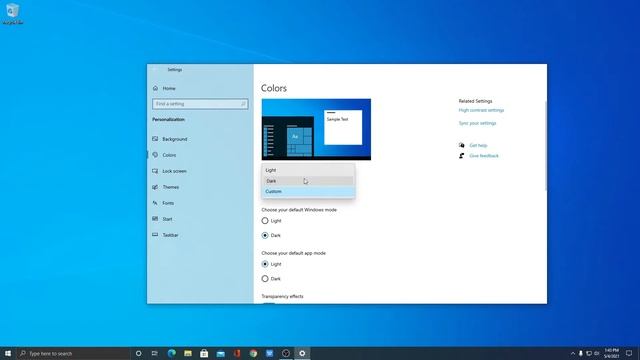The width and height of the screenshot is (640, 360).
Task: Click the Give feedback link
Action: (x=484, y=156)
